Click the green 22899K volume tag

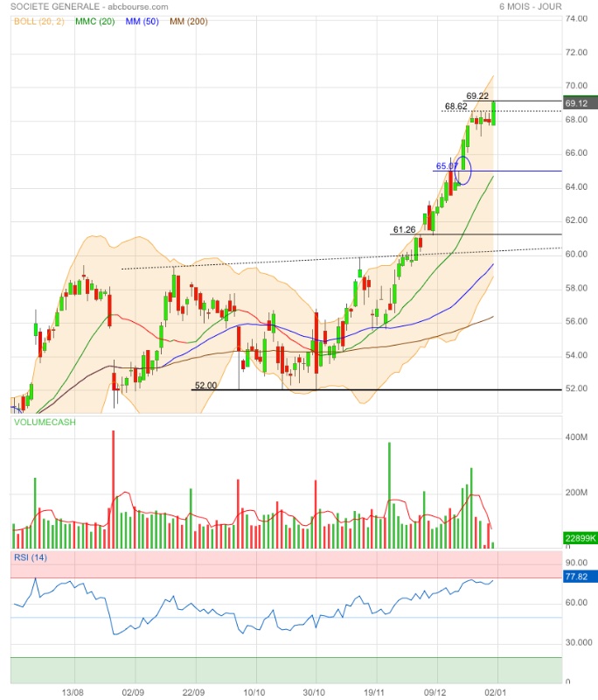point(579,540)
